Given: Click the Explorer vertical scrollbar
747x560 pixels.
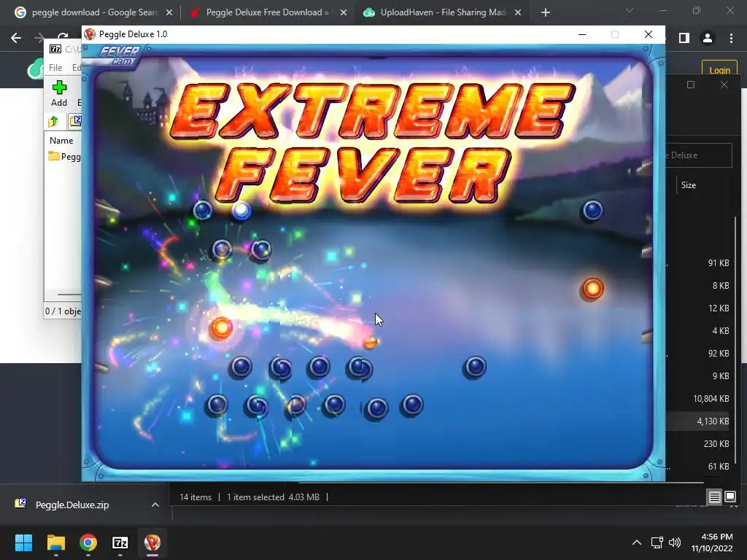Looking at the screenshot, I should [x=737, y=341].
